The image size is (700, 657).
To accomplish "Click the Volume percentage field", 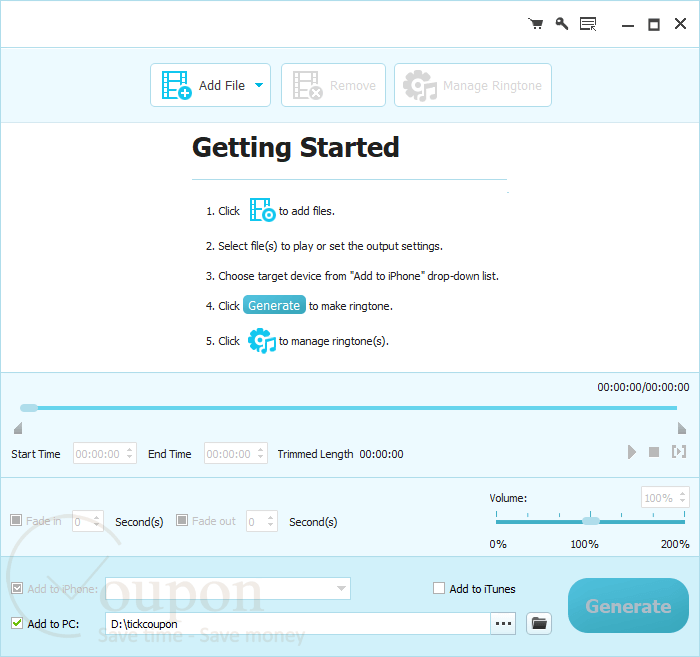I will point(665,497).
